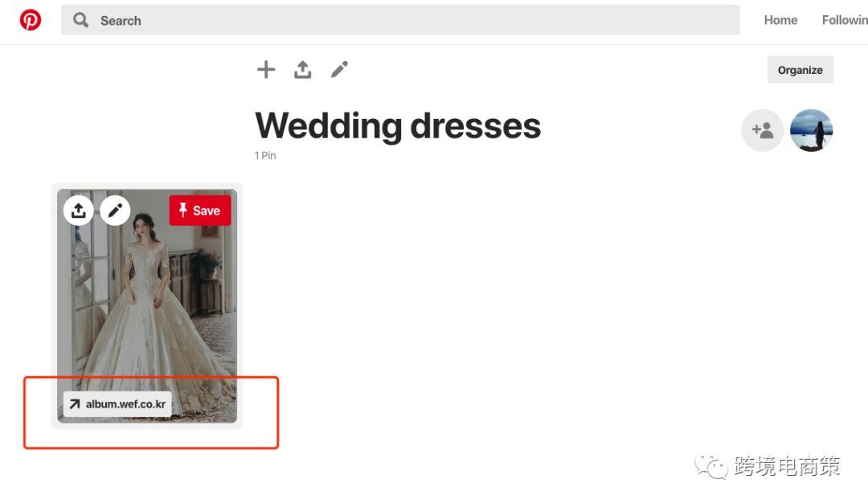Click the Pinterest logo
The width and height of the screenshot is (868, 504).
(x=31, y=20)
